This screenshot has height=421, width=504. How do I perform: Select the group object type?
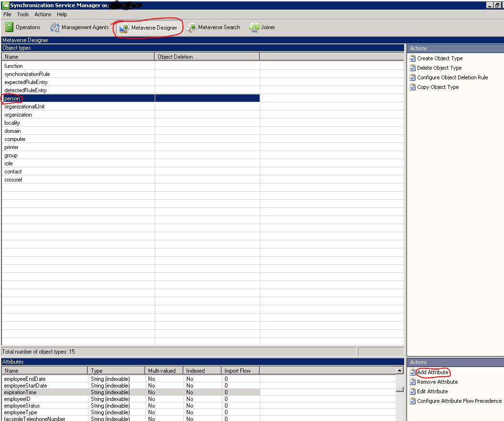(x=131, y=155)
